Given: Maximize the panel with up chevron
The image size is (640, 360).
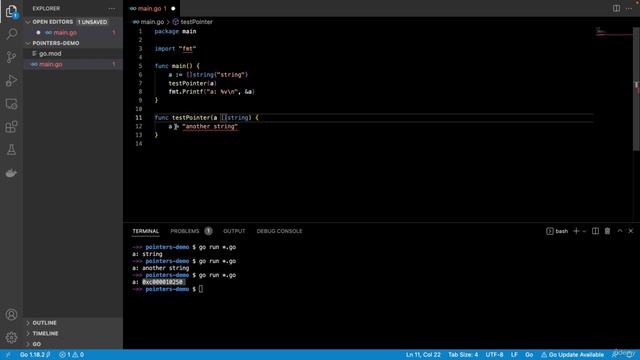Looking at the screenshot, I should [x=620, y=231].
